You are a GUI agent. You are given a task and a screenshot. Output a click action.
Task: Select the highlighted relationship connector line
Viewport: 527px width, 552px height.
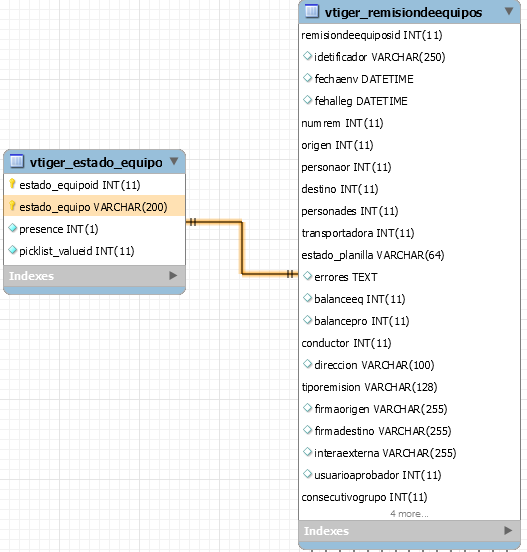pos(242,248)
